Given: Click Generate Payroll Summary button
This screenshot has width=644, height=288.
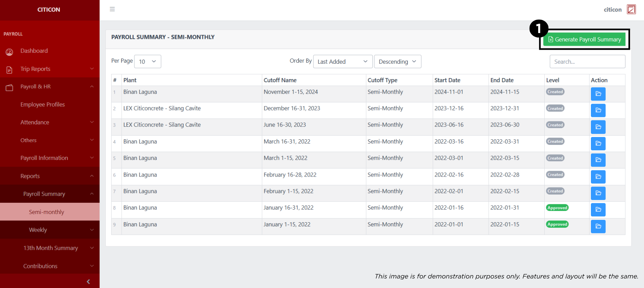Looking at the screenshot, I should 584,40.
